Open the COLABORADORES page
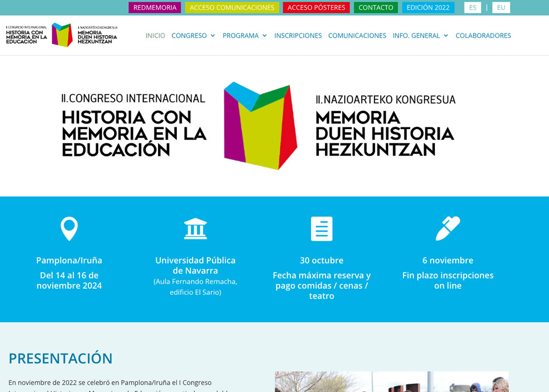Screen dimensions: 549x392 click(483, 36)
